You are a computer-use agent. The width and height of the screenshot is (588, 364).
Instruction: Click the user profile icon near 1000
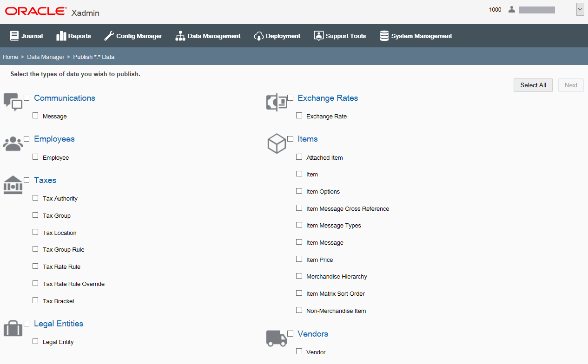(511, 9)
